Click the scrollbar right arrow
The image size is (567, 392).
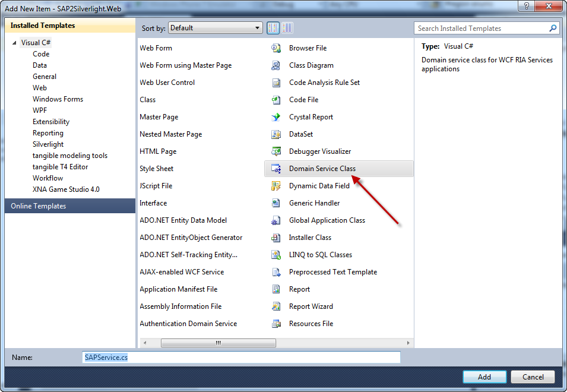tap(408, 343)
